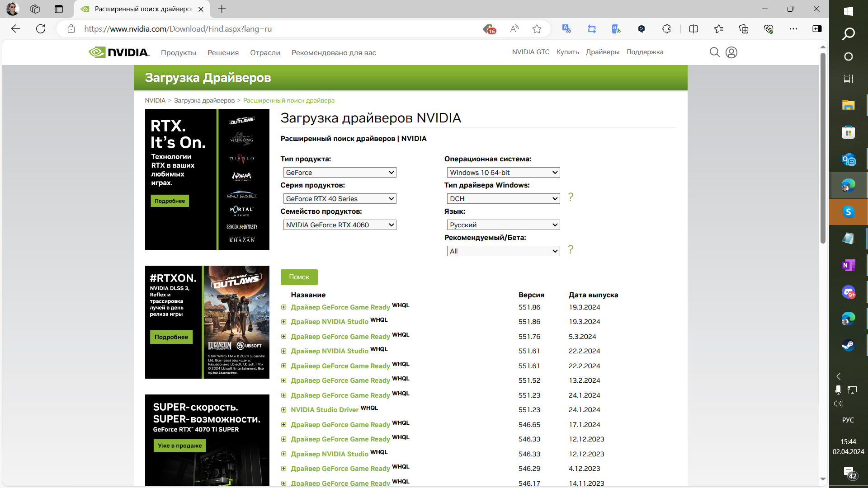Close the Расширенный поиск драйверов tab
The height and width of the screenshot is (488, 868).
tap(201, 9)
